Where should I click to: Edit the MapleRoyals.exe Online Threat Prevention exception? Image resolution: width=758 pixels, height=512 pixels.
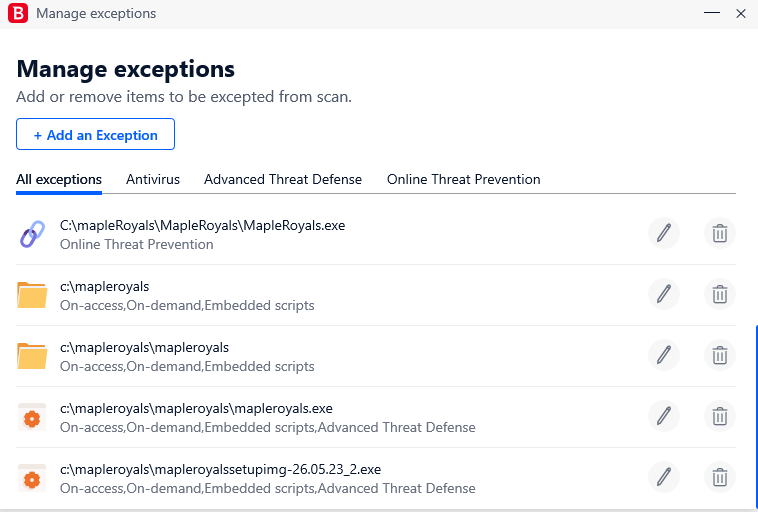(x=664, y=233)
